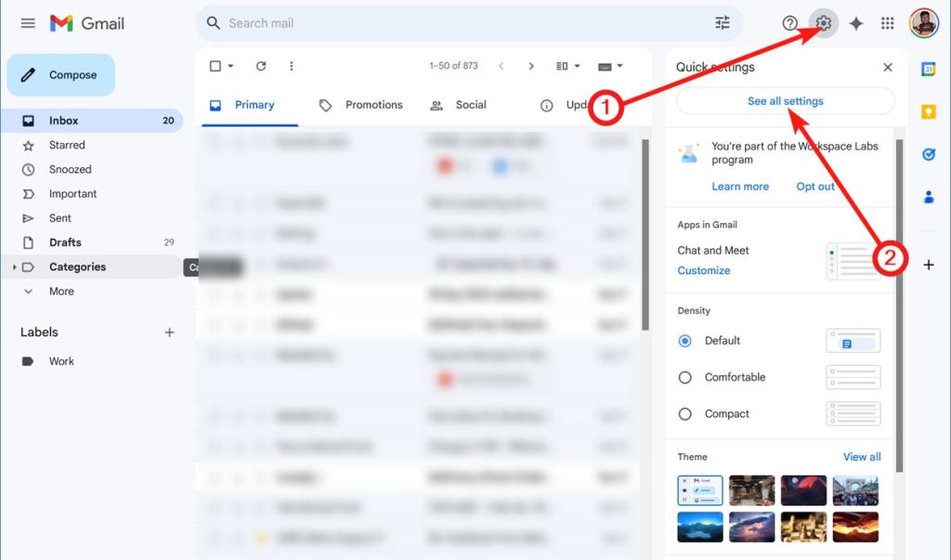Switch to the Social tab

coord(469,105)
